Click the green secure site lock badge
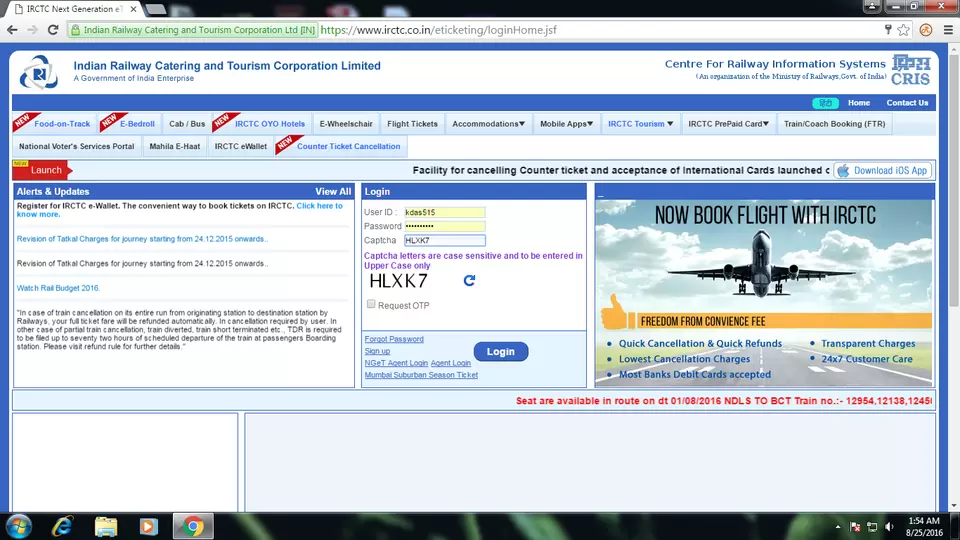Viewport: 960px width, 540px height. click(x=193, y=29)
